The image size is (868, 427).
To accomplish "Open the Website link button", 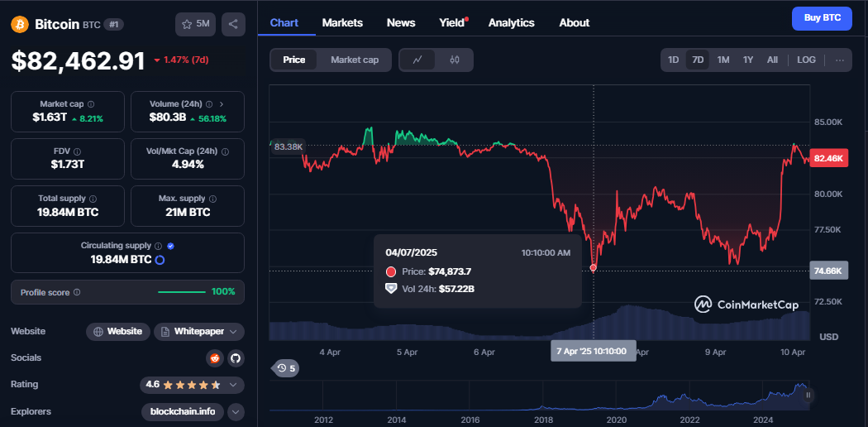I will [x=118, y=332].
